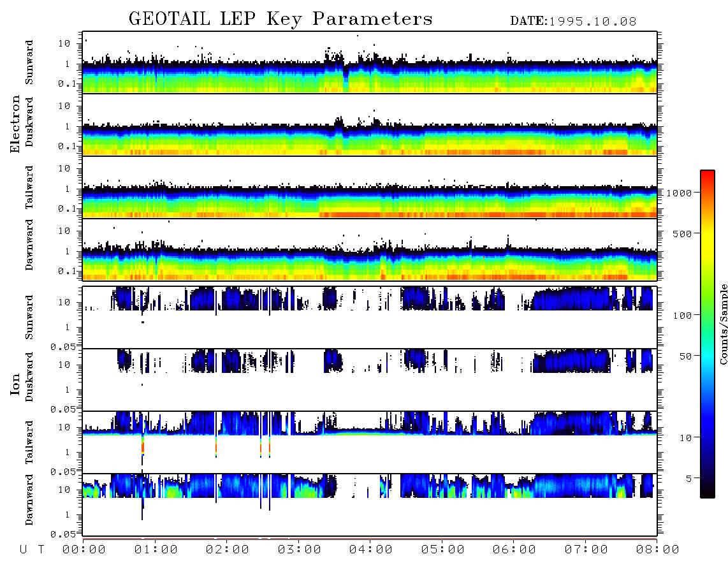Select the Ion Dawnward spectrogram panel
Image resolution: width=728 pixels, height=561 pixels.
(x=370, y=505)
